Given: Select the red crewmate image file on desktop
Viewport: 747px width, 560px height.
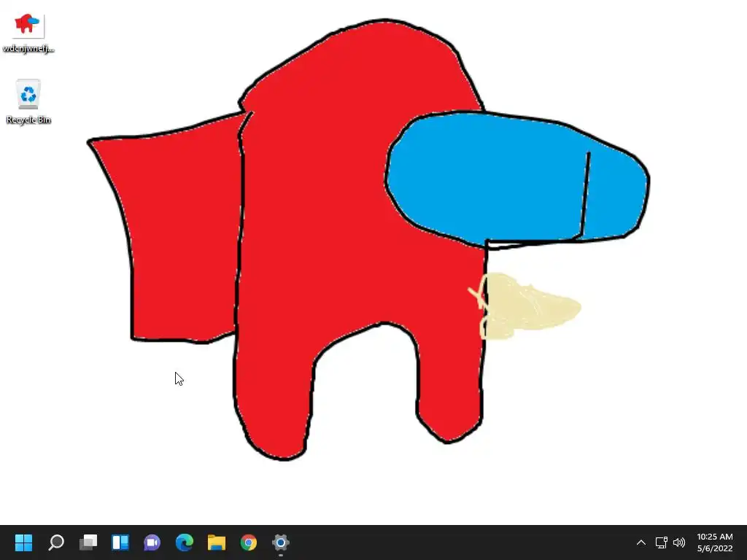Looking at the screenshot, I should (x=28, y=25).
